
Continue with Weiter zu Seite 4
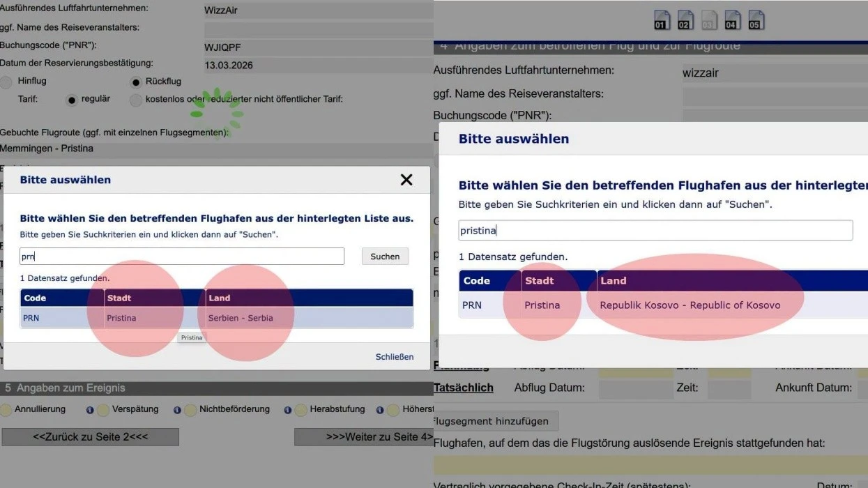364,437
